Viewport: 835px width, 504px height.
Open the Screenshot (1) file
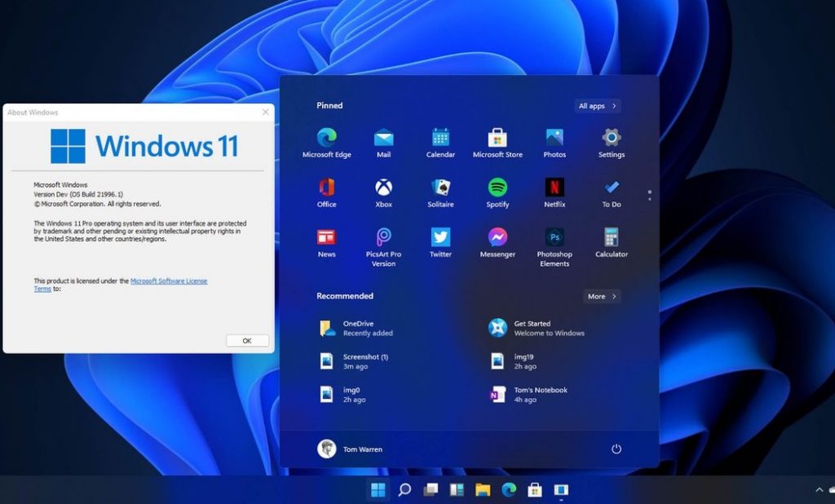coord(354,361)
